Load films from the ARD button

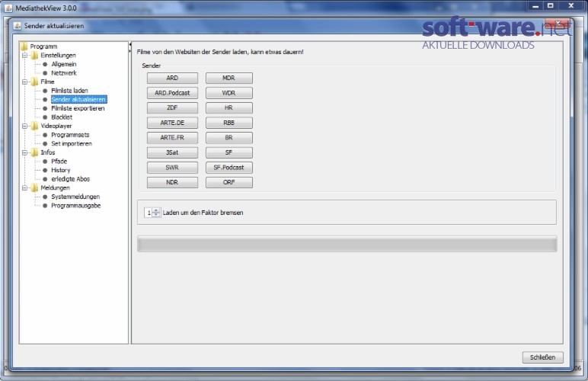[x=172, y=78]
